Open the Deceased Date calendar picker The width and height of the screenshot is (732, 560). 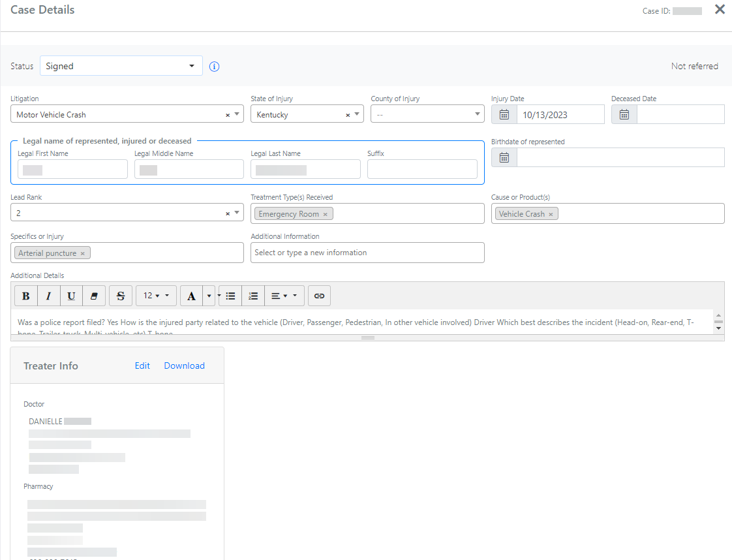624,115
